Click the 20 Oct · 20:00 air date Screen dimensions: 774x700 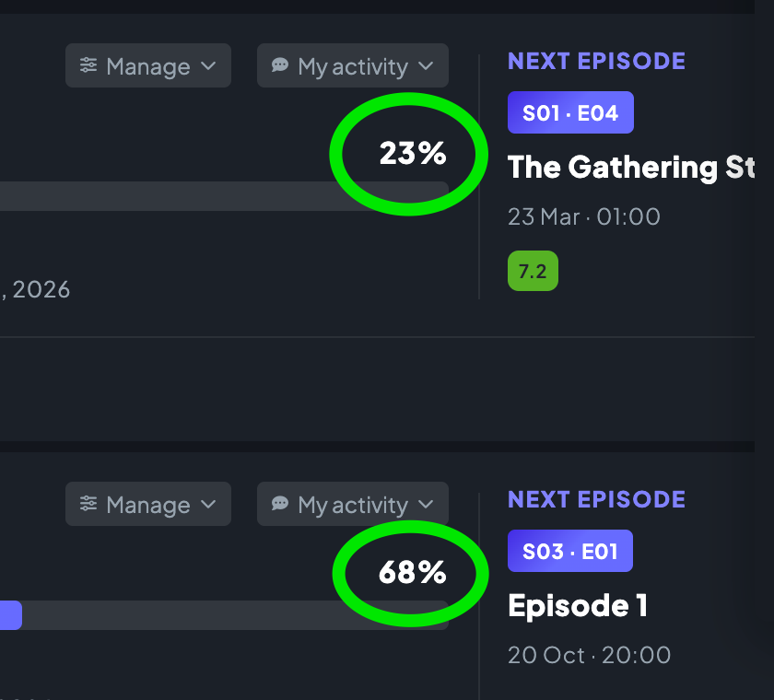point(590,656)
